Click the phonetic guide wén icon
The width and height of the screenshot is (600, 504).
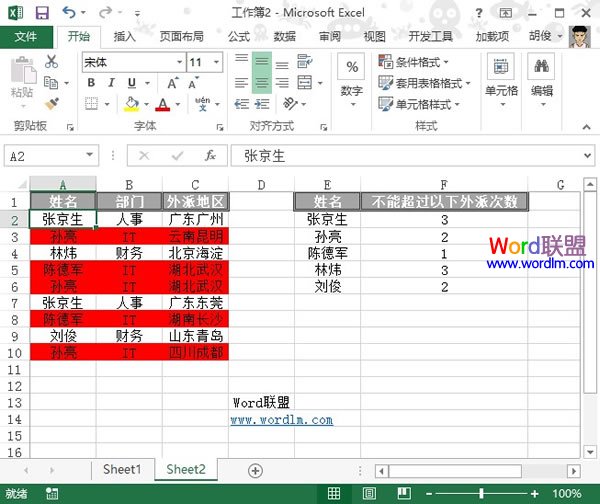coord(202,104)
